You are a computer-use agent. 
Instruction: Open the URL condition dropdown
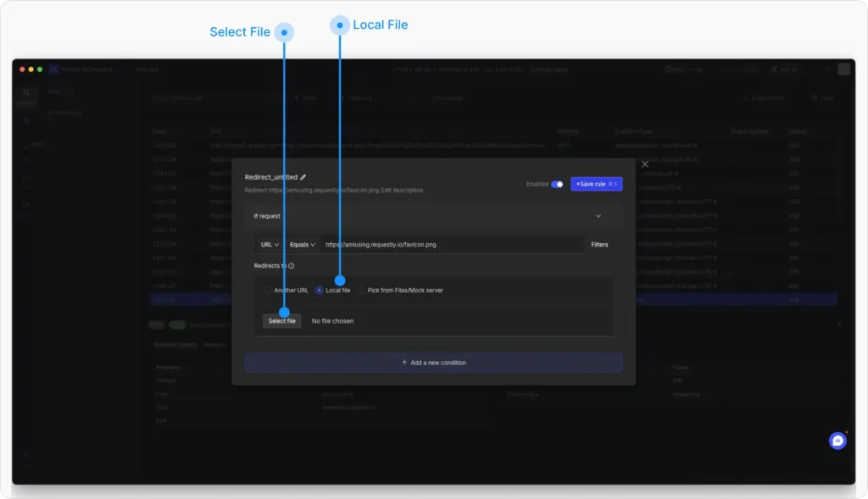tap(270, 244)
